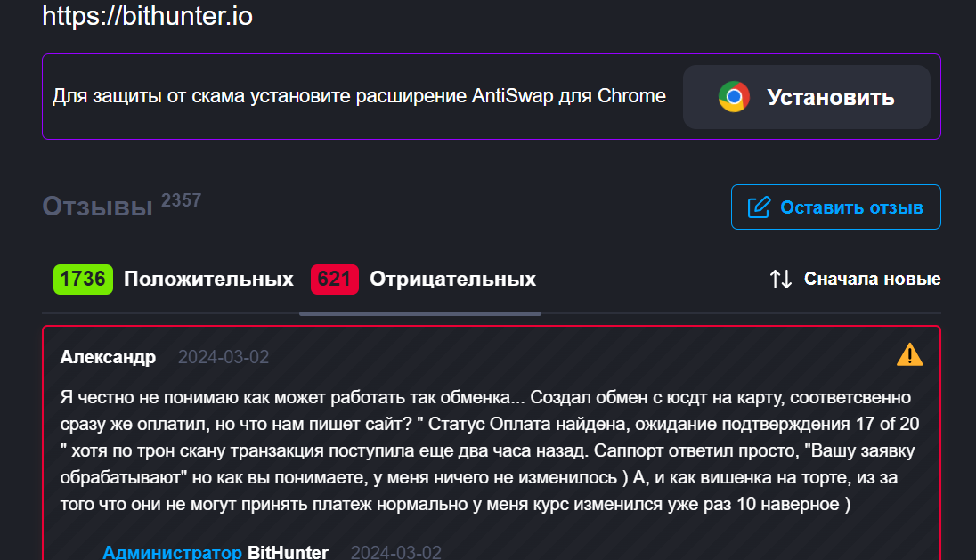The width and height of the screenshot is (976, 560).
Task: Open the Сначала новые sort dropdown
Action: click(x=855, y=279)
